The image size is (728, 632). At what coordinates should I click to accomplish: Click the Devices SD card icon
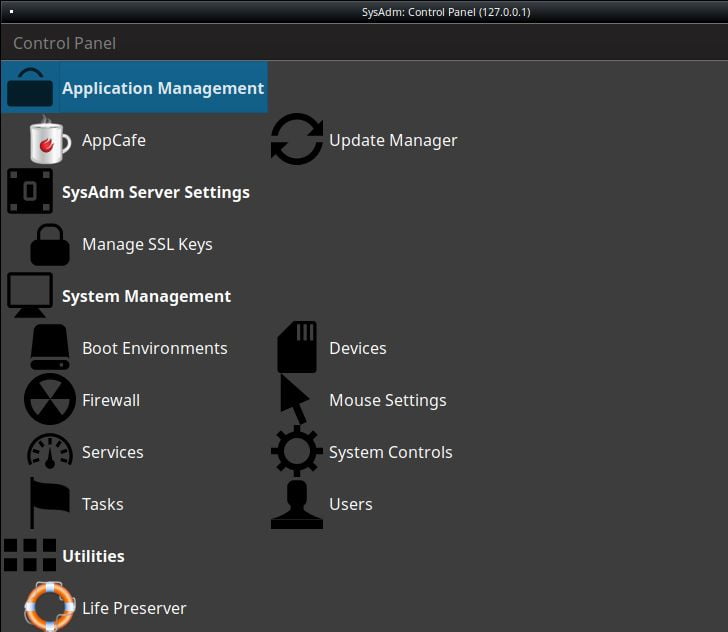297,347
